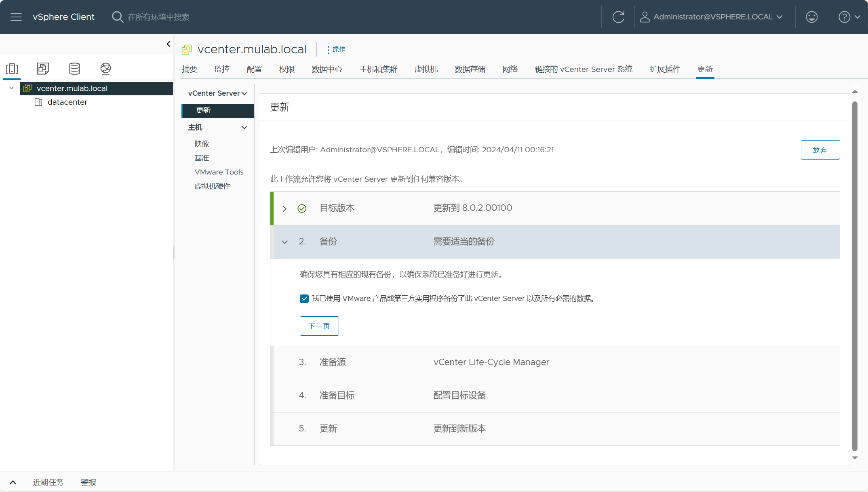Click the global search input field

coord(158,17)
